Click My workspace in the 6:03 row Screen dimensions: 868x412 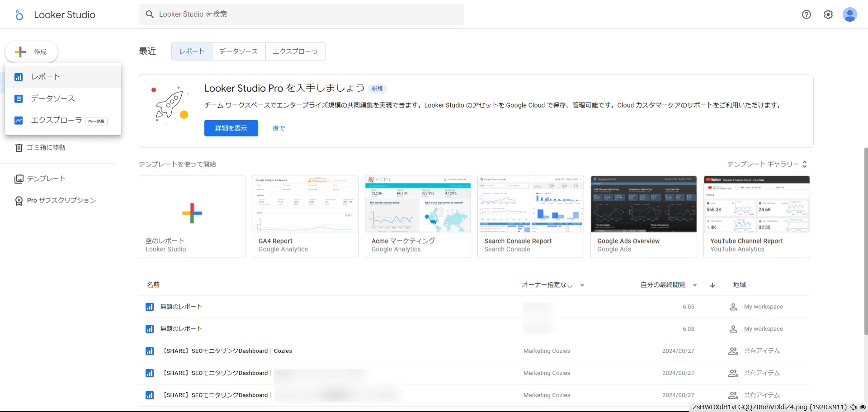pyautogui.click(x=764, y=329)
